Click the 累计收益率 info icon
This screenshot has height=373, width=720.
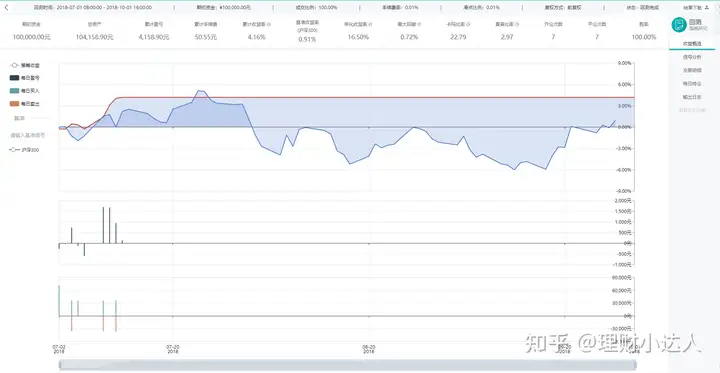(268, 24)
